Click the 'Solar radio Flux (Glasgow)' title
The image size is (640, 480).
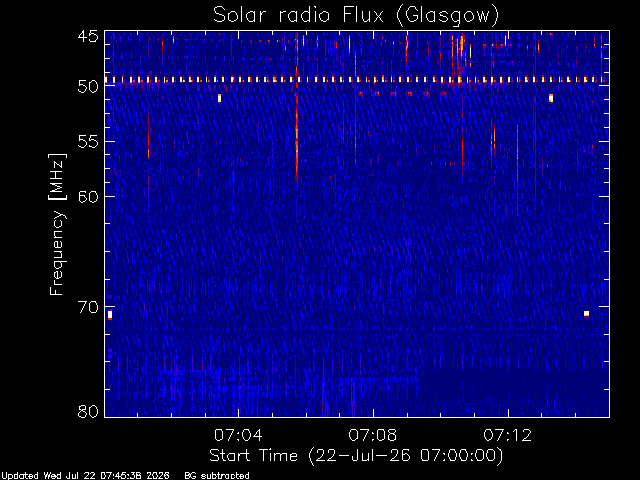(356, 15)
